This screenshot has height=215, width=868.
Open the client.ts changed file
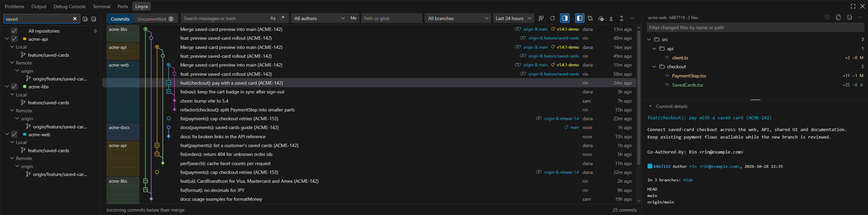(x=680, y=58)
